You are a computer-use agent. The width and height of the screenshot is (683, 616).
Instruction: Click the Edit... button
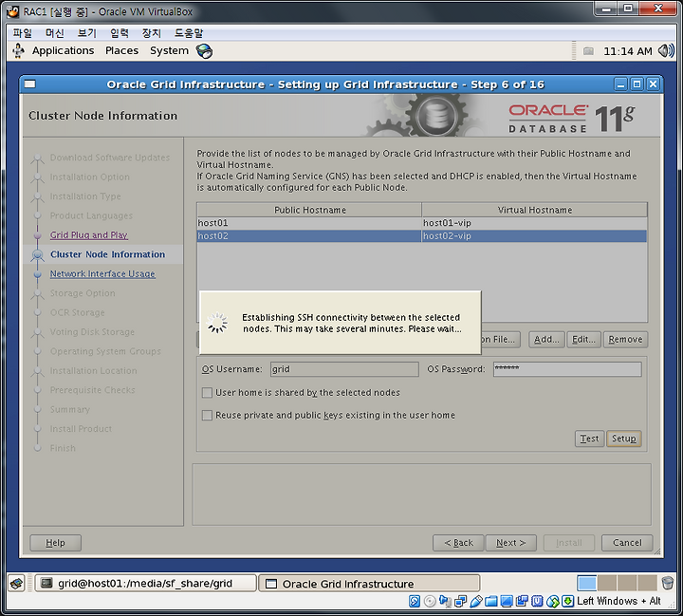click(x=583, y=340)
